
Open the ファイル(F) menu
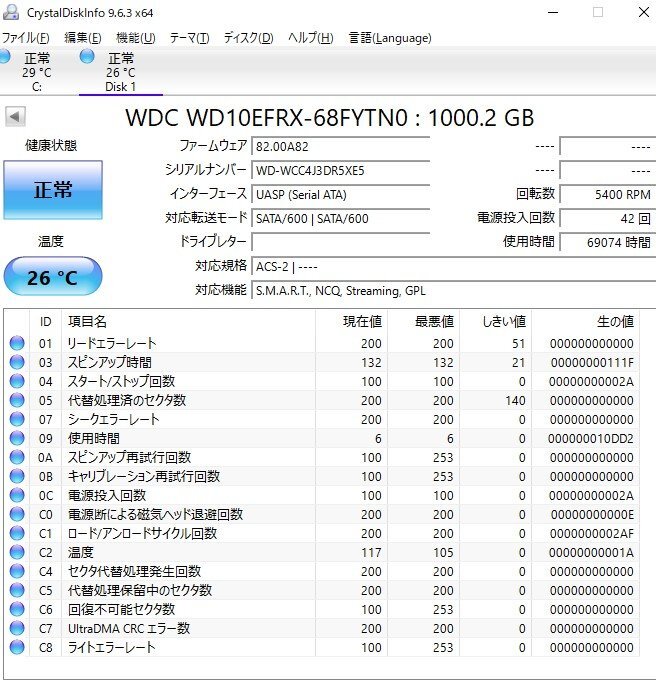point(26,38)
